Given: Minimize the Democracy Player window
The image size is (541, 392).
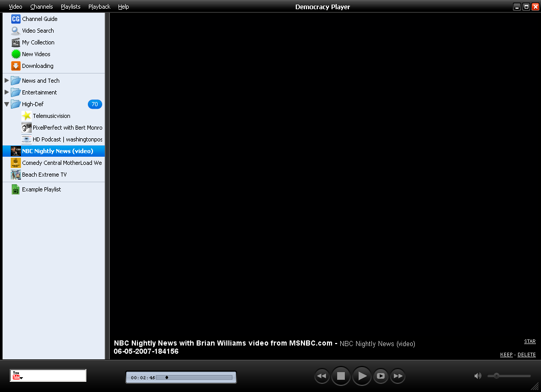Looking at the screenshot, I should click(517, 7).
